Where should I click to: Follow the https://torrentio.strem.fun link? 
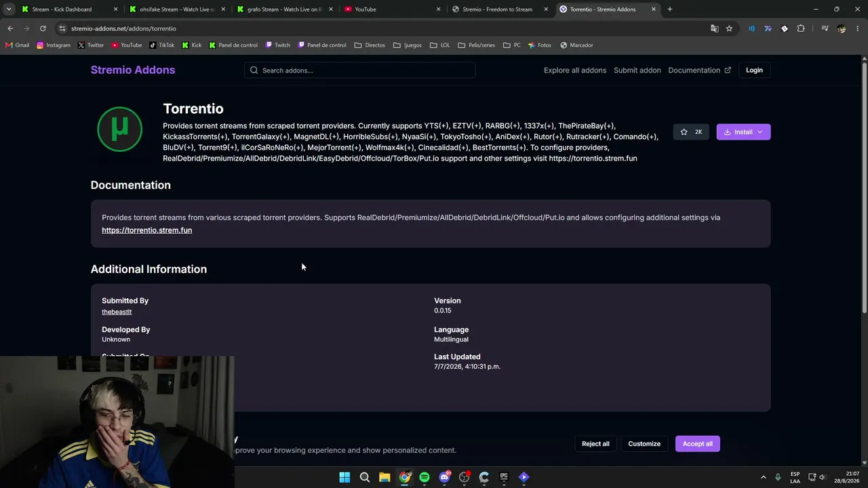(146, 230)
